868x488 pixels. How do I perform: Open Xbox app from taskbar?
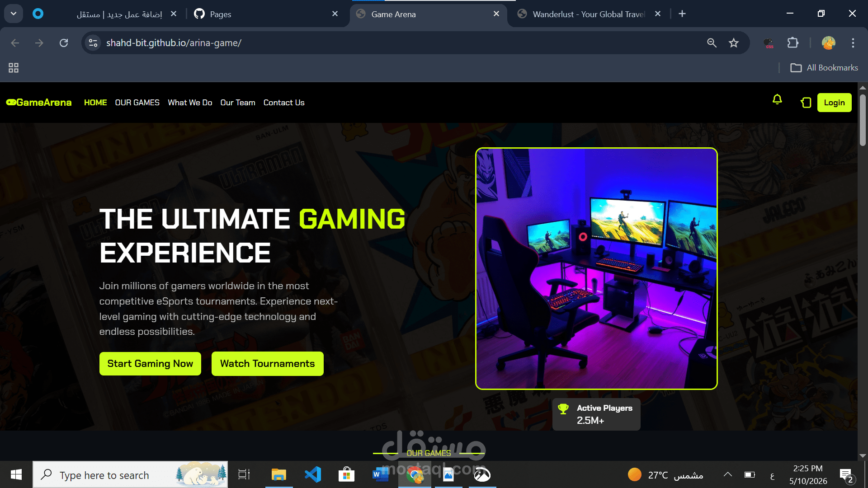[x=482, y=474]
